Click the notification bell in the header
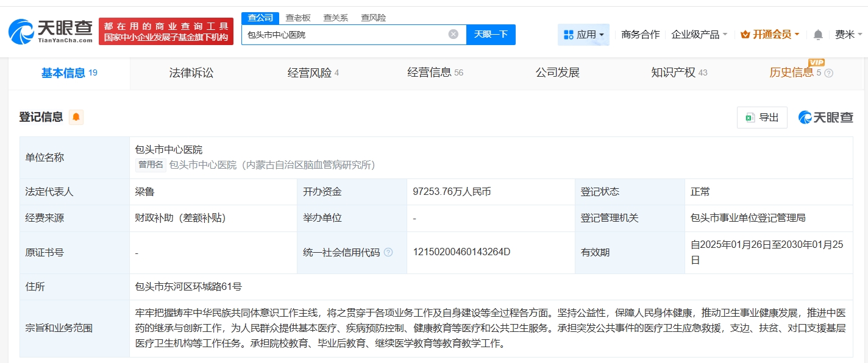 818,35
